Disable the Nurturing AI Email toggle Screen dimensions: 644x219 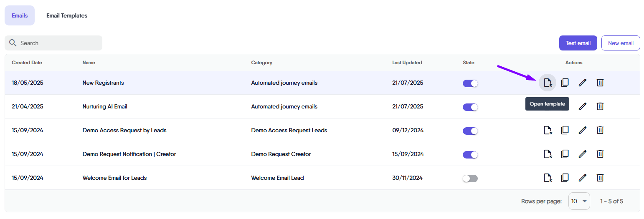[470, 107]
